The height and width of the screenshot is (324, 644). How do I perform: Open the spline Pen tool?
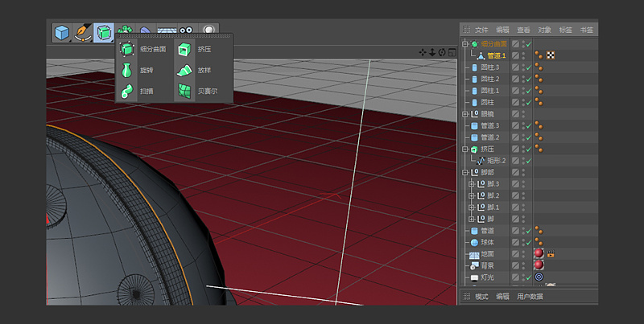83,32
